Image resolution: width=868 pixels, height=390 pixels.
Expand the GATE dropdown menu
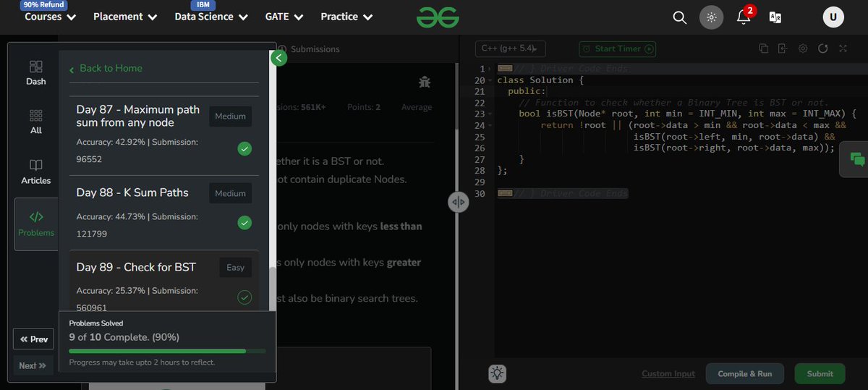coord(284,17)
